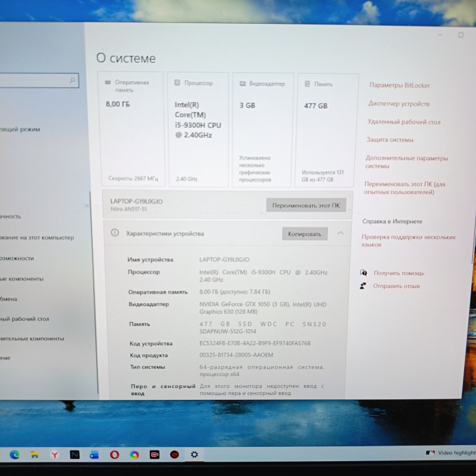Click the Справка в Интернете heading
This screenshot has width=476, height=476.
coord(392,221)
